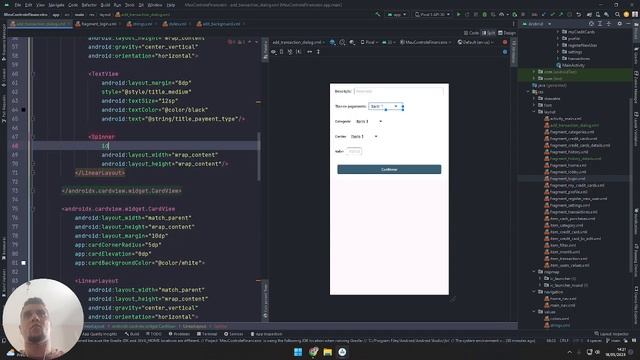Click Collapse All icon in Project panel
Image resolution: width=640 pixels, height=360 pixels.
pos(609,24)
